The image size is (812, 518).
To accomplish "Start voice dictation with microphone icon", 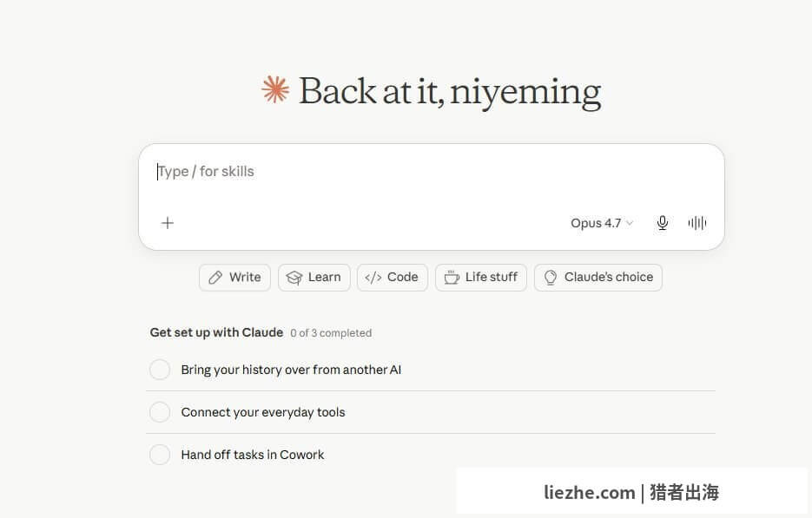I will [662, 223].
